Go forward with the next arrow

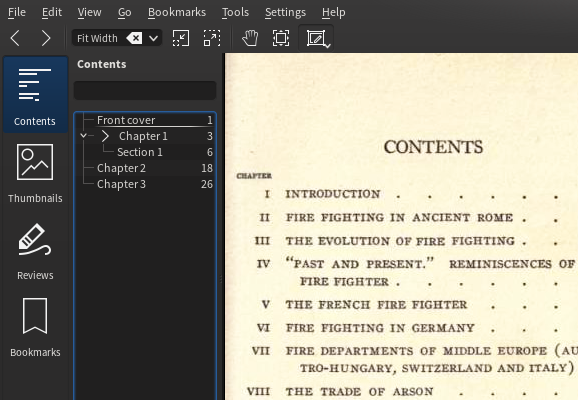coord(46,38)
